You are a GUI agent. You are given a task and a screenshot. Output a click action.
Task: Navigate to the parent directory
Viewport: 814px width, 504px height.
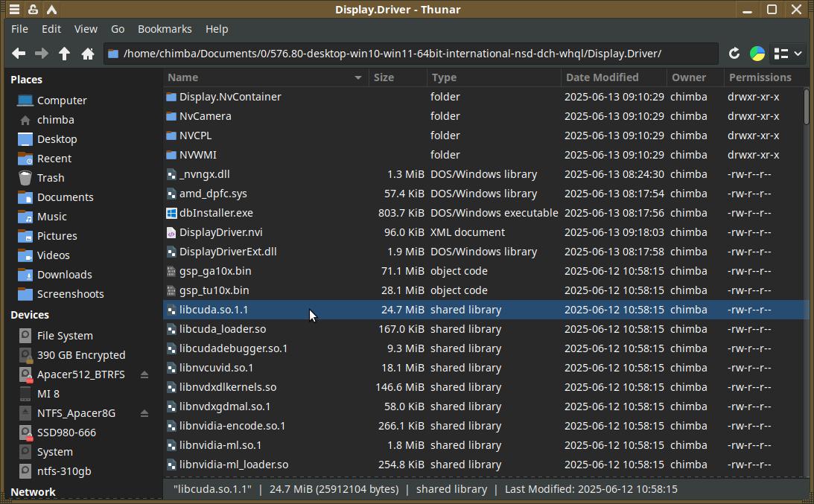click(65, 54)
